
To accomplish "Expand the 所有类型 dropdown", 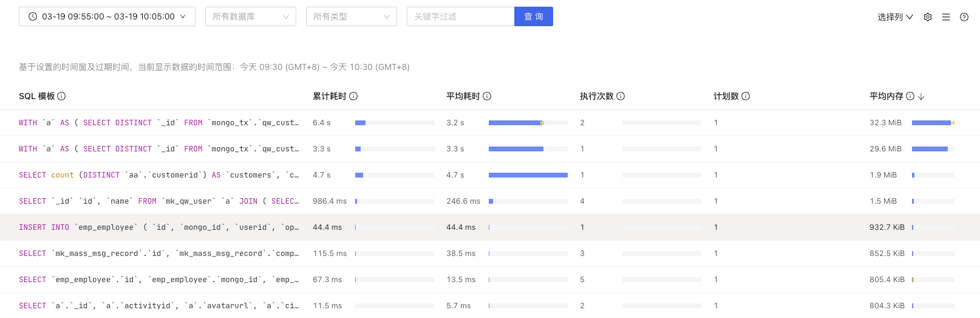I will click(351, 16).
